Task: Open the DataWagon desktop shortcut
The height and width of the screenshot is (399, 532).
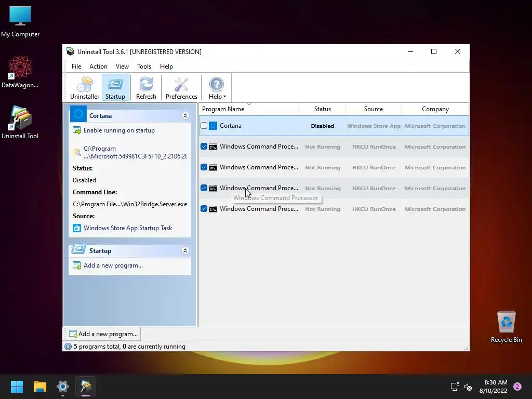Action: (20, 72)
